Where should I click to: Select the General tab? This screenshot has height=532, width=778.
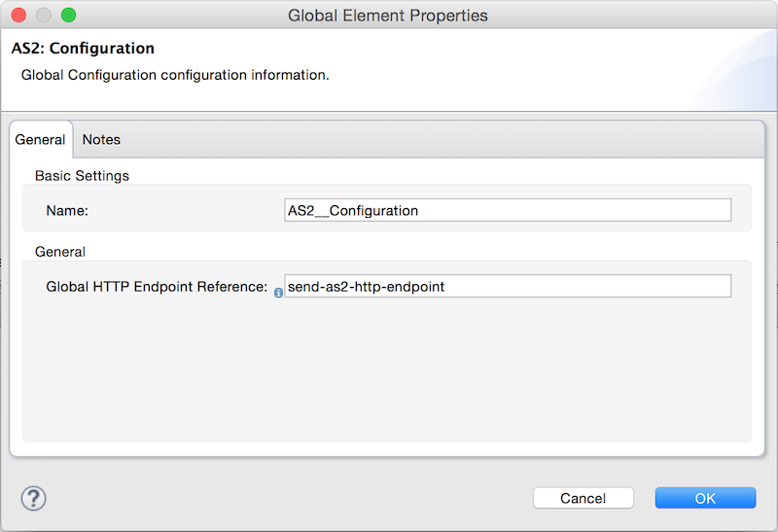(40, 139)
